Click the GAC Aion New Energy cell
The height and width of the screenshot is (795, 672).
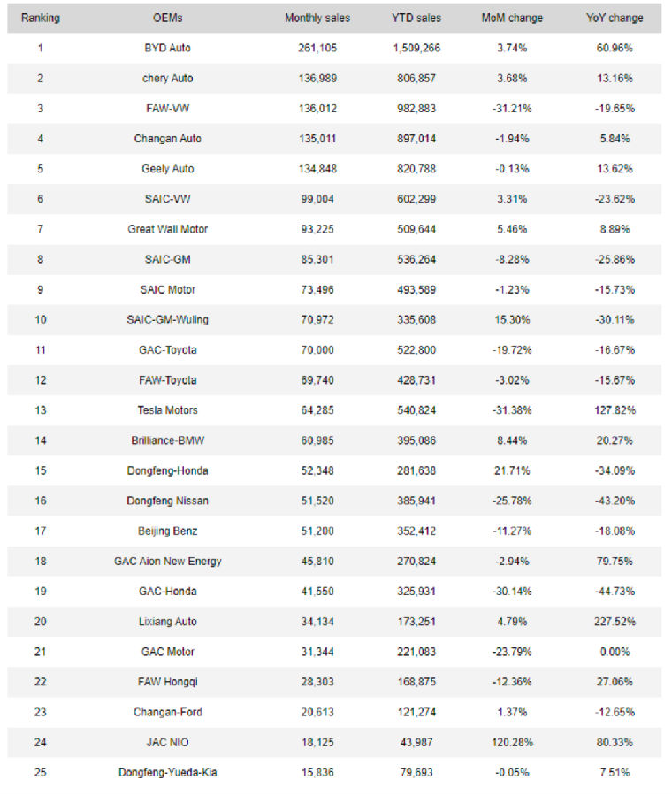168,562
